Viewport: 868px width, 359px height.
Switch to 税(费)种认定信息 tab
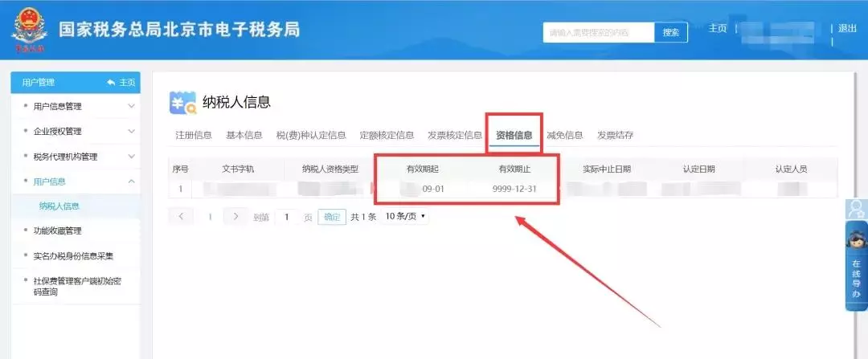pyautogui.click(x=311, y=135)
